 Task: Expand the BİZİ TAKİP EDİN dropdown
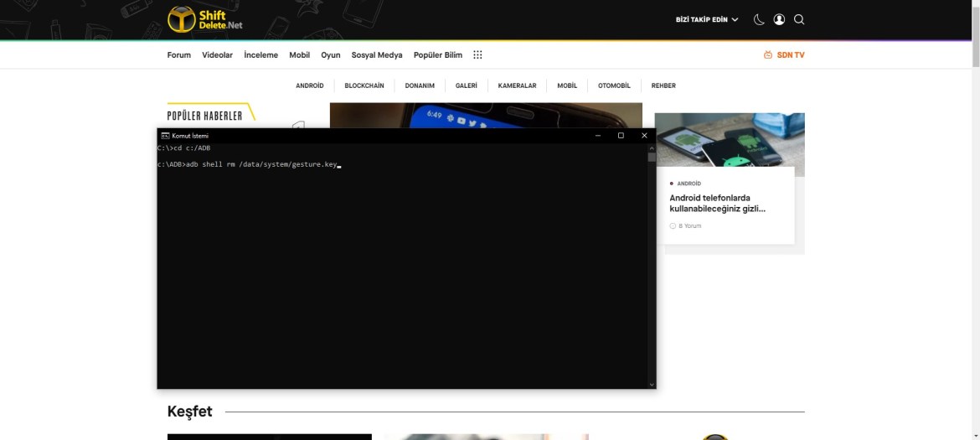[707, 20]
